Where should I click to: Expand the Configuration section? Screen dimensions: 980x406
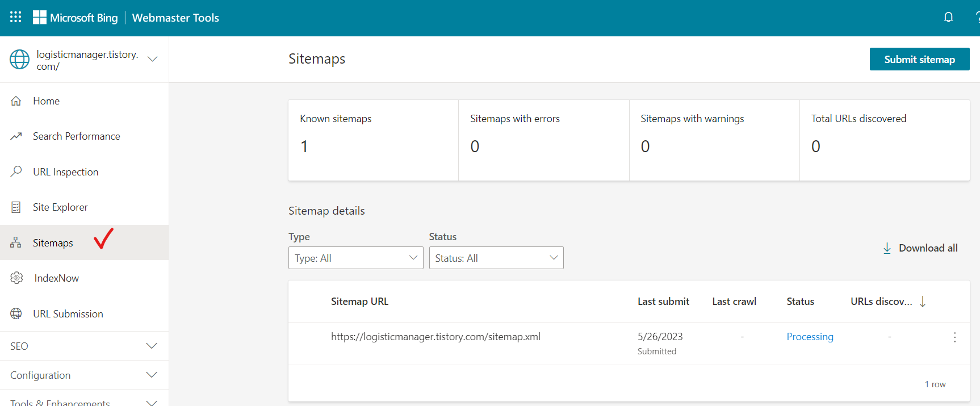point(84,375)
